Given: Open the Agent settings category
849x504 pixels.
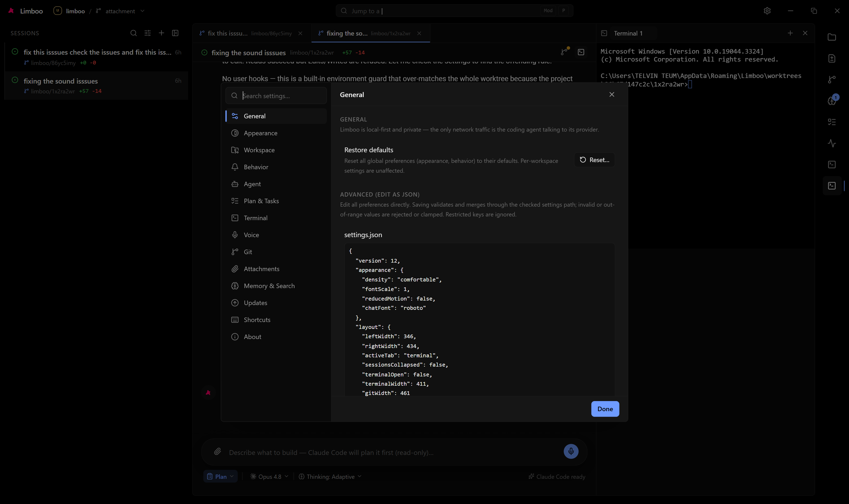Looking at the screenshot, I should point(276,184).
